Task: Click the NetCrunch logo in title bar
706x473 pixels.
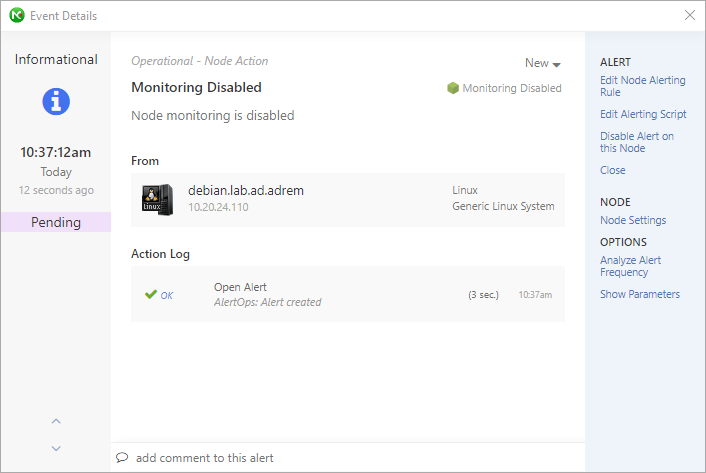Action: tap(17, 15)
